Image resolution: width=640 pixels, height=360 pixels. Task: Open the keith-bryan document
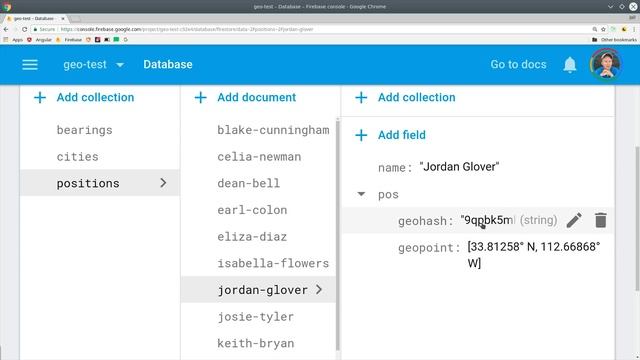[258, 343]
